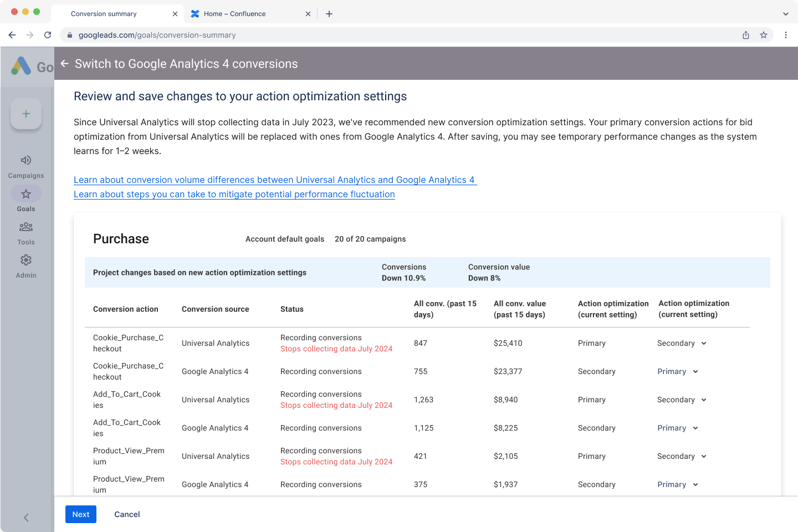Click the site lock icon

[x=69, y=35]
